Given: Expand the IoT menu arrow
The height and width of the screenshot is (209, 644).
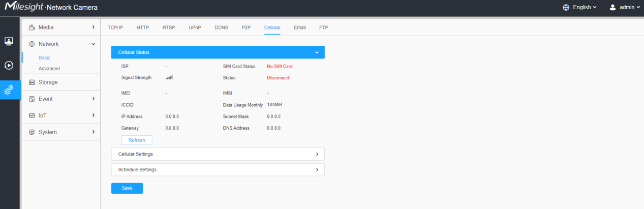Looking at the screenshot, I should pos(93,115).
